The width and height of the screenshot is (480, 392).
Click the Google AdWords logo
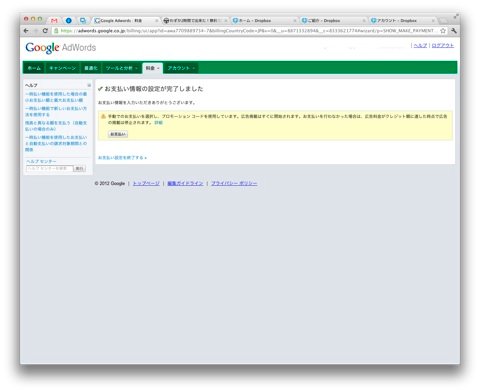[x=61, y=48]
